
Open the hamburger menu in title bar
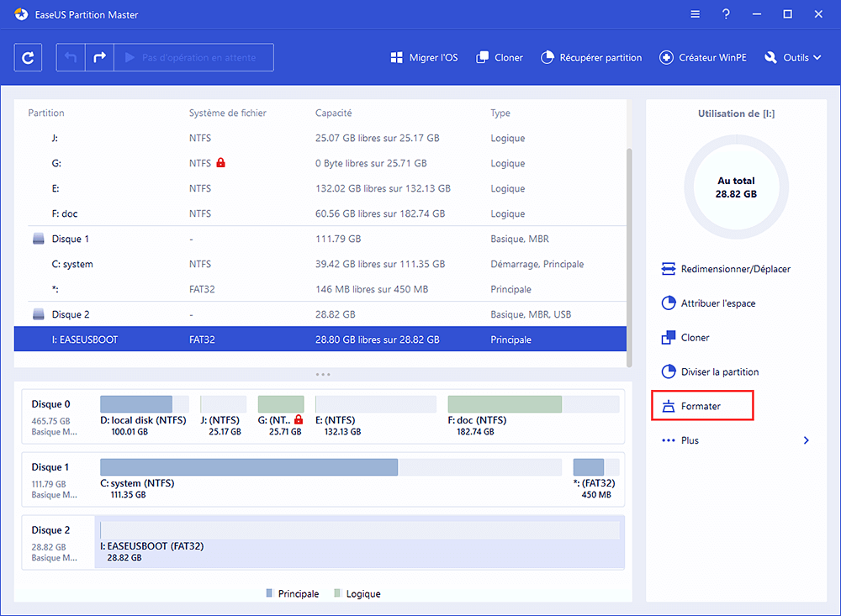pyautogui.click(x=696, y=14)
